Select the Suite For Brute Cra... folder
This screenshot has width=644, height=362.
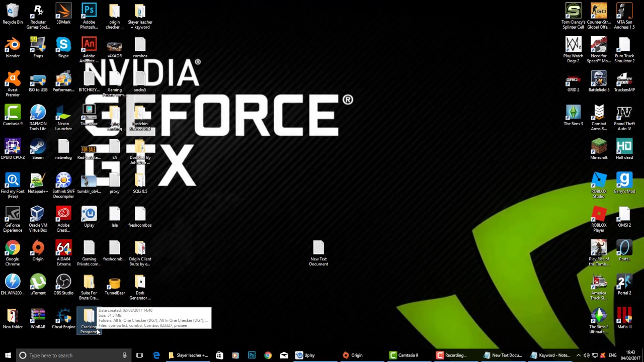89,287
